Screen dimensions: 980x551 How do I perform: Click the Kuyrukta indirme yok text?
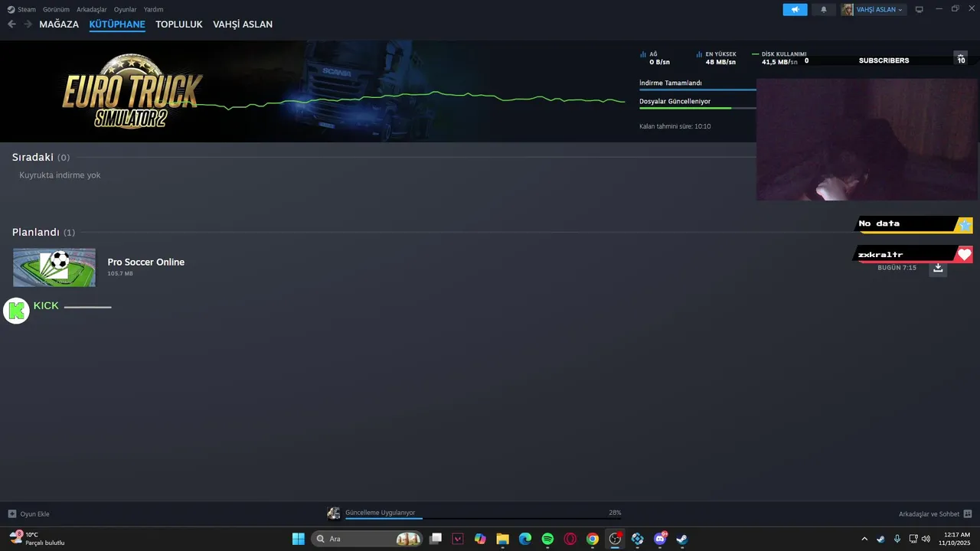(x=60, y=175)
